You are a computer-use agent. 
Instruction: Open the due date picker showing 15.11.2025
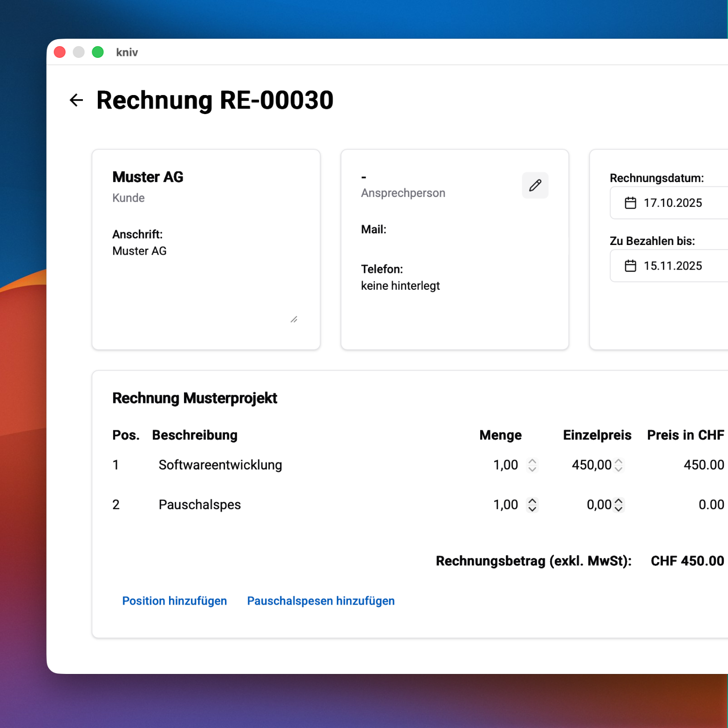coord(673,266)
